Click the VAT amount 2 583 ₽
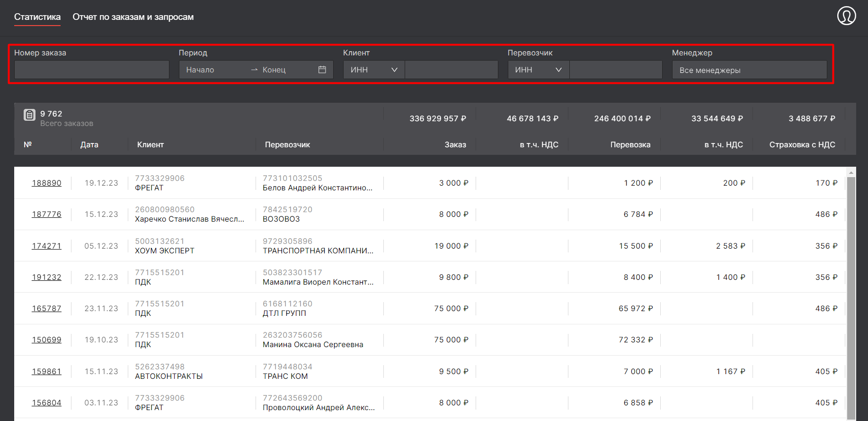The height and width of the screenshot is (421, 868). [731, 246]
